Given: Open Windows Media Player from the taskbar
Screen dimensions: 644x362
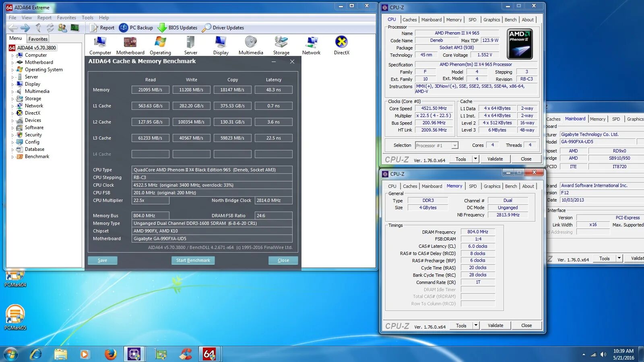Looking at the screenshot, I should pyautogui.click(x=85, y=354).
